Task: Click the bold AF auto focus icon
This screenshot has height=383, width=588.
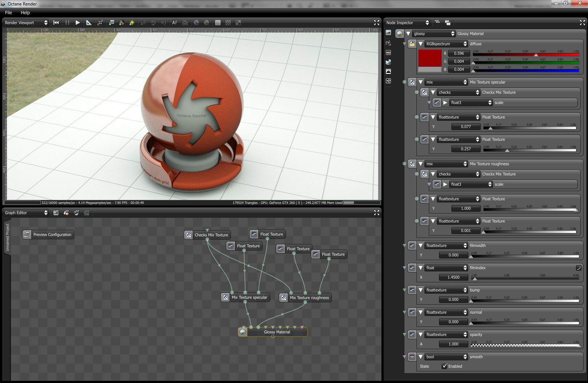Action: (175, 23)
